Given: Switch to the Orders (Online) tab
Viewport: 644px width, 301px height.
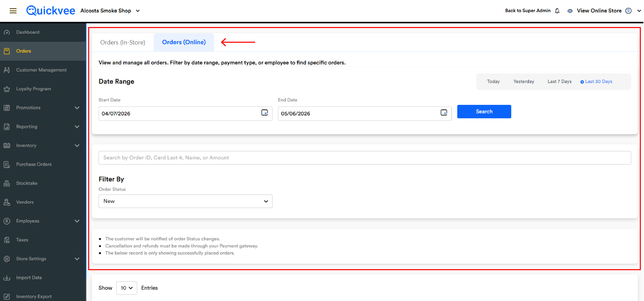Looking at the screenshot, I should pos(184,42).
